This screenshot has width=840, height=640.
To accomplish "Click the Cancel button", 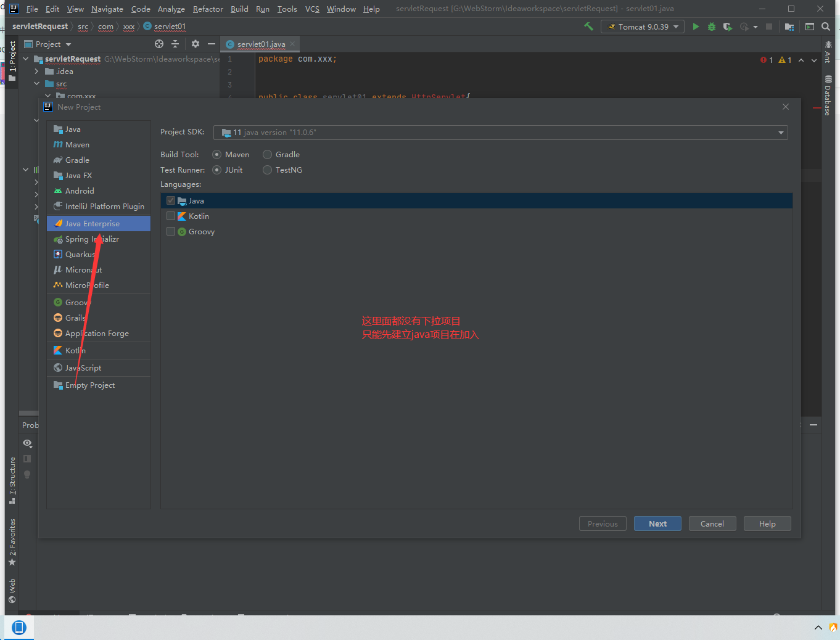I will tap(712, 523).
